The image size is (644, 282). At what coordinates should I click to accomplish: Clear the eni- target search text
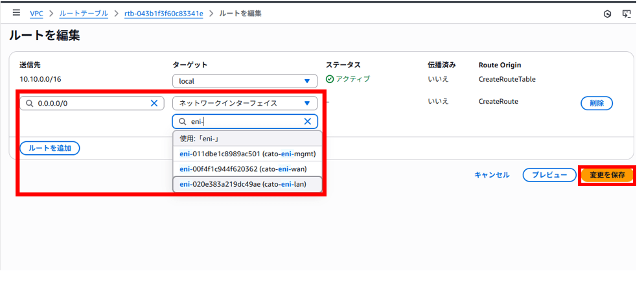[308, 121]
